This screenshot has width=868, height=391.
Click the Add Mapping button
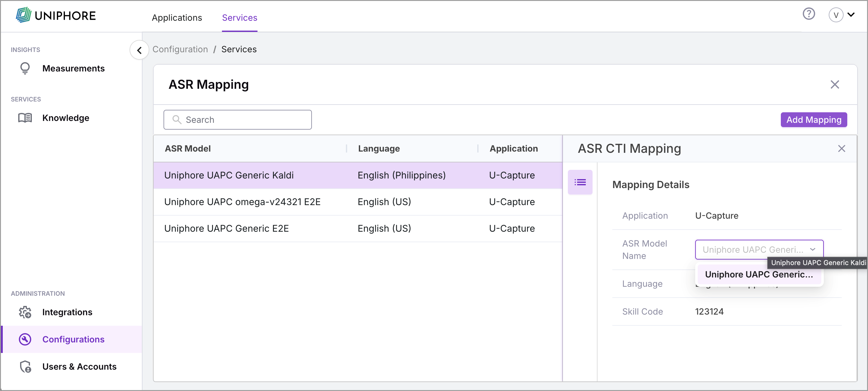pos(814,120)
